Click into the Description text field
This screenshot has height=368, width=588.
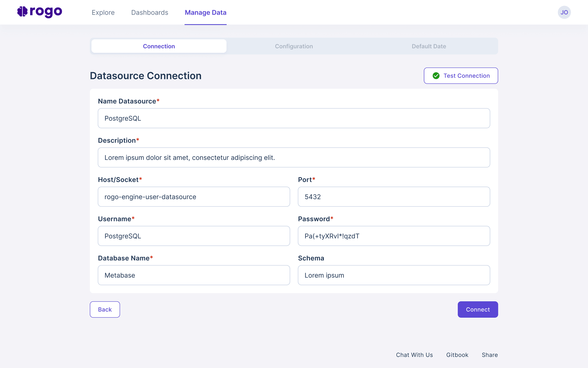(x=294, y=158)
